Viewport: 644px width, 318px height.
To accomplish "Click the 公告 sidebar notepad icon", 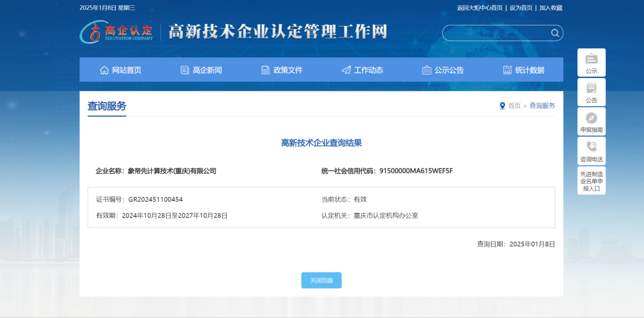I will tap(591, 88).
